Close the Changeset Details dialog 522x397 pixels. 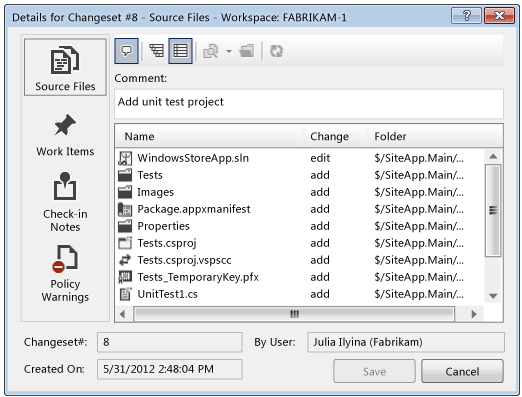pyautogui.click(x=499, y=15)
